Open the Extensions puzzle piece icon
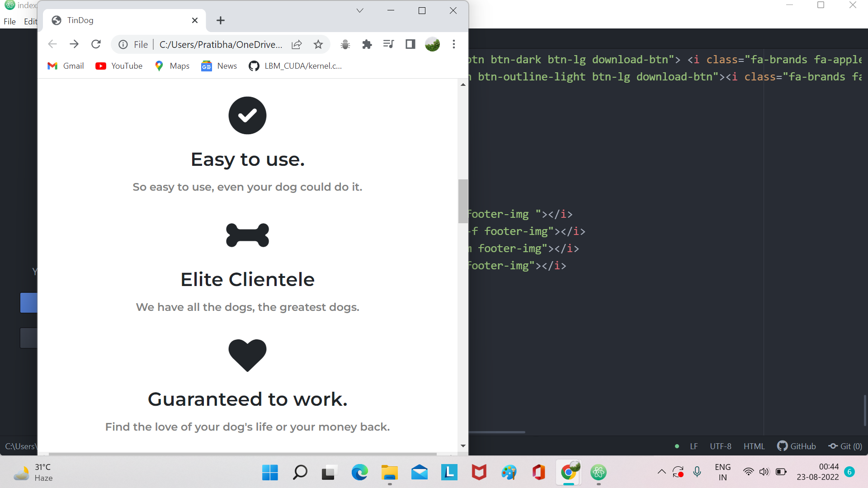Image resolution: width=868 pixels, height=488 pixels. [367, 44]
